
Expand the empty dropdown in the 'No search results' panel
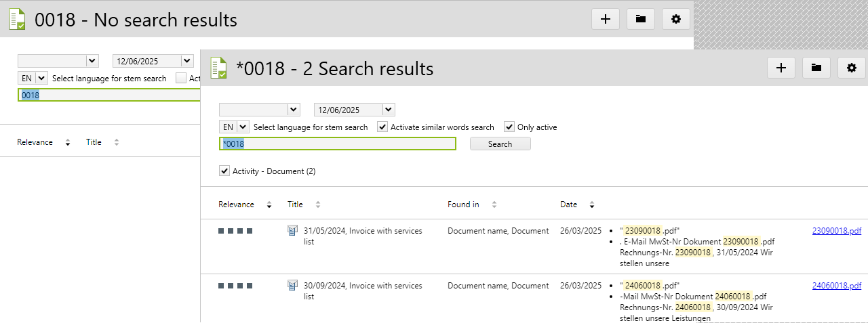[x=92, y=61]
